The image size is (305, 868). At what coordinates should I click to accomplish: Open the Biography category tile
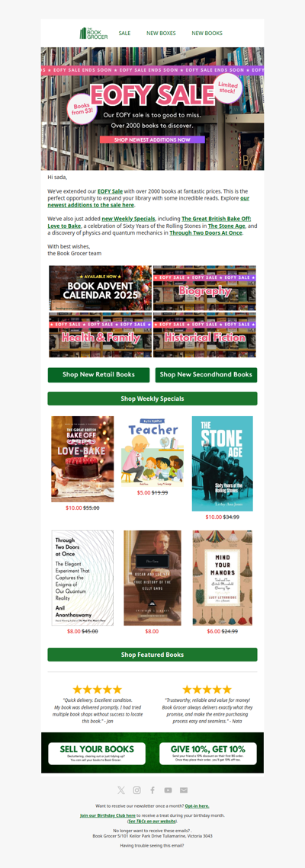205,288
